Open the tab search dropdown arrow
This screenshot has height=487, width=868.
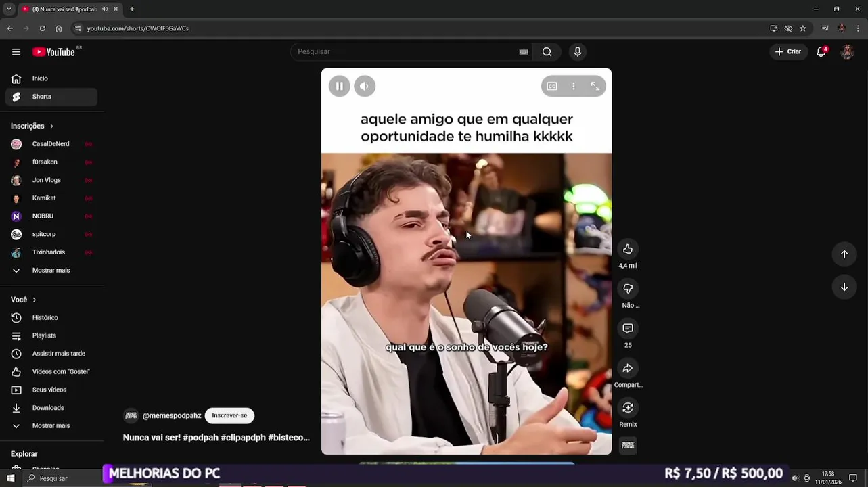tap(9, 9)
